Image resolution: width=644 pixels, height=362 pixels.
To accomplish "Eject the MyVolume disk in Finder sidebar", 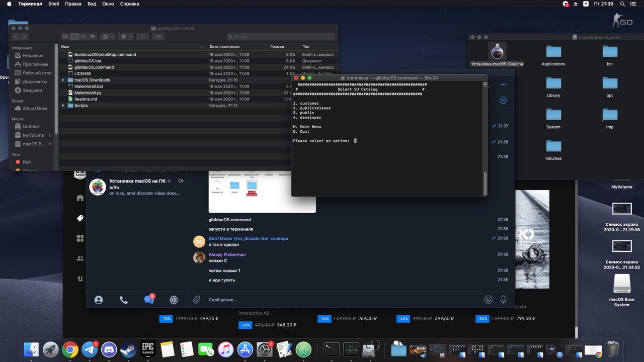I will pyautogui.click(x=50, y=135).
